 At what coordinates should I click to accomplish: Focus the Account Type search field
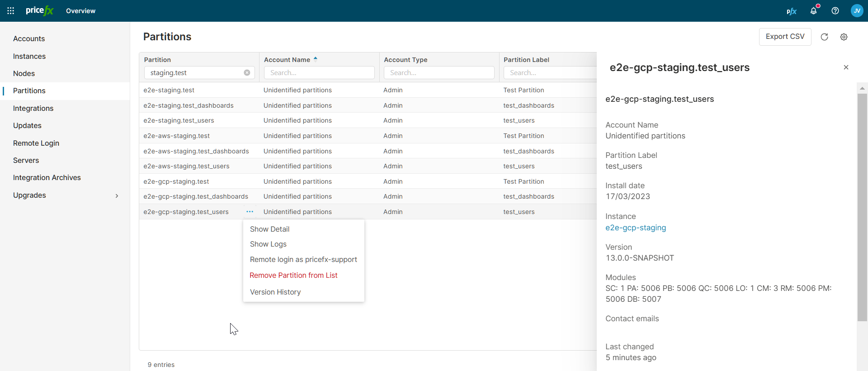(x=439, y=73)
